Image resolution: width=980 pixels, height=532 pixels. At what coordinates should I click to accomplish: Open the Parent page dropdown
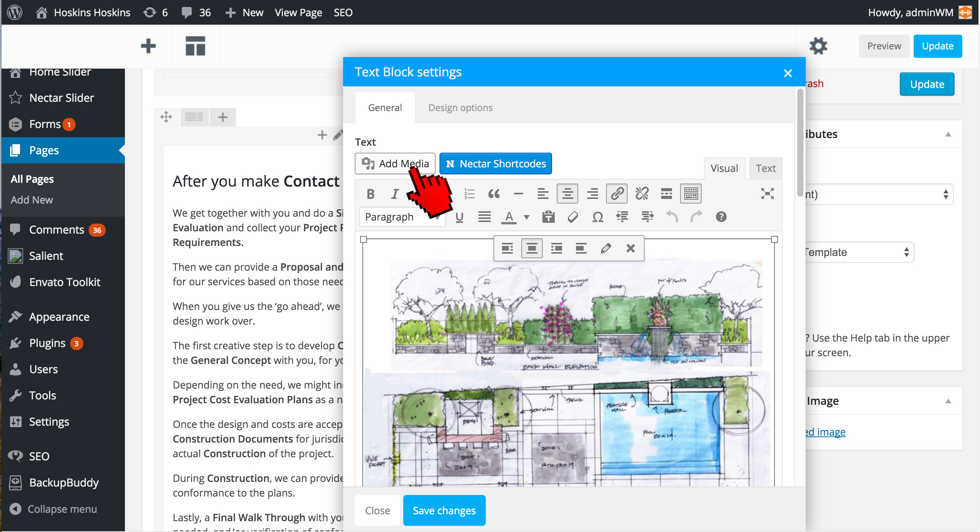click(x=879, y=194)
